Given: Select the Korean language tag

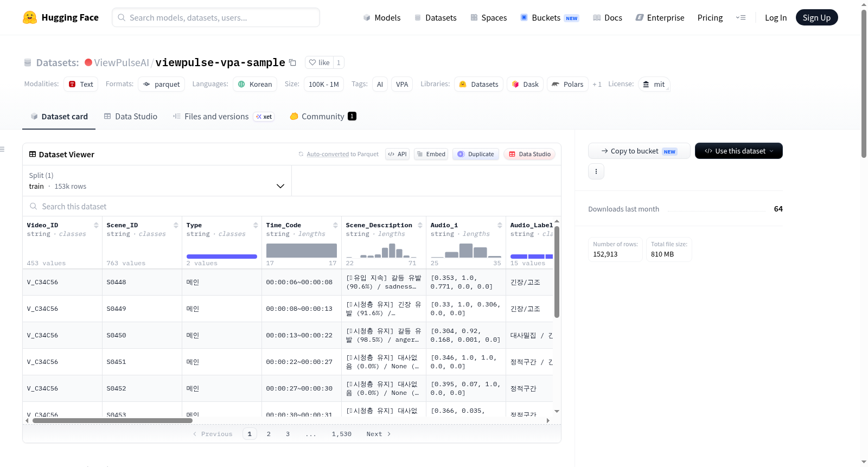Looking at the screenshot, I should coord(255,84).
